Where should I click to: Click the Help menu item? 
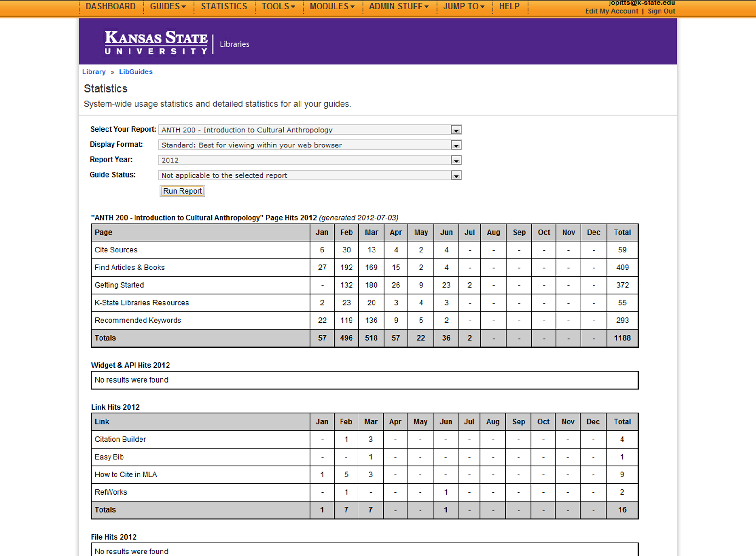(509, 6)
